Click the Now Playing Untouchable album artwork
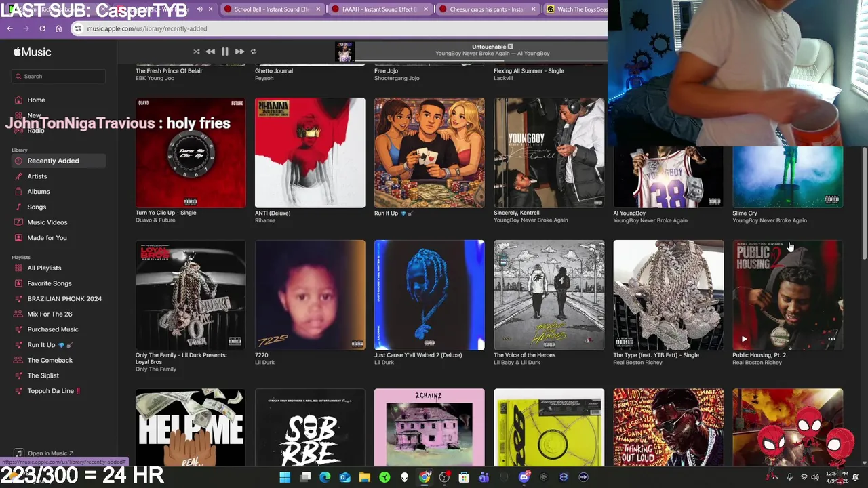 point(344,52)
